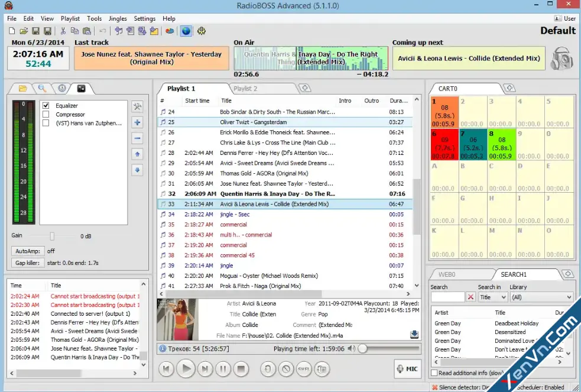Viewport: 581px width, 392px height.
Task: Click the Gain slider handle
Action: click(52, 236)
